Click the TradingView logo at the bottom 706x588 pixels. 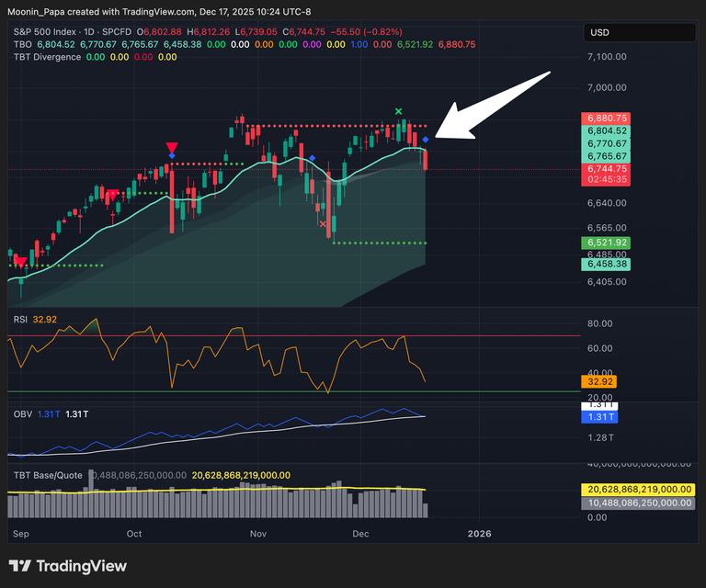click(68, 566)
